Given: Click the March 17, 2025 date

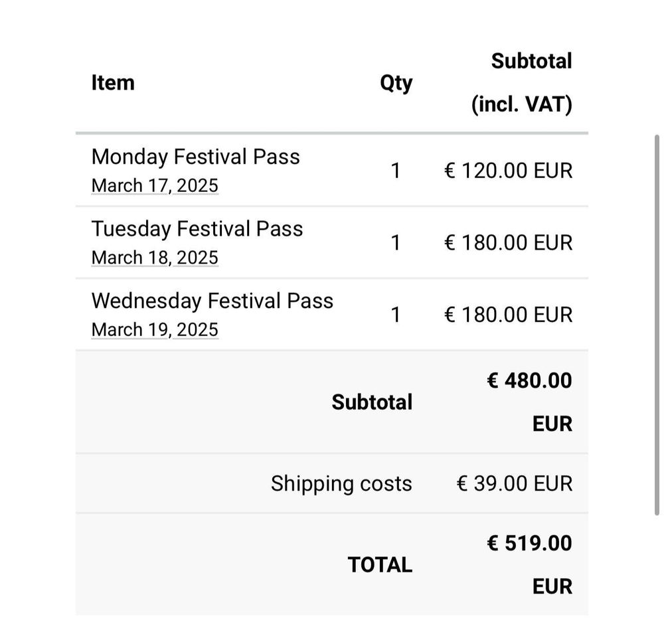Looking at the screenshot, I should [x=155, y=185].
